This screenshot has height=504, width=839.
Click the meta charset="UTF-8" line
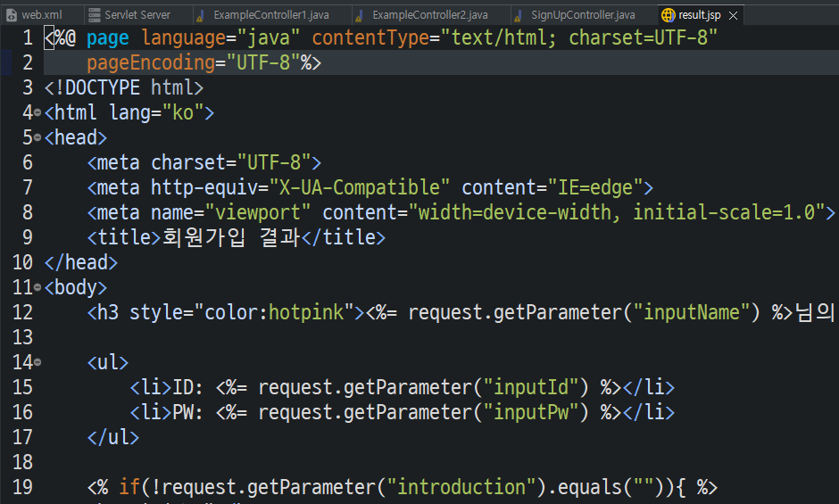coord(204,162)
